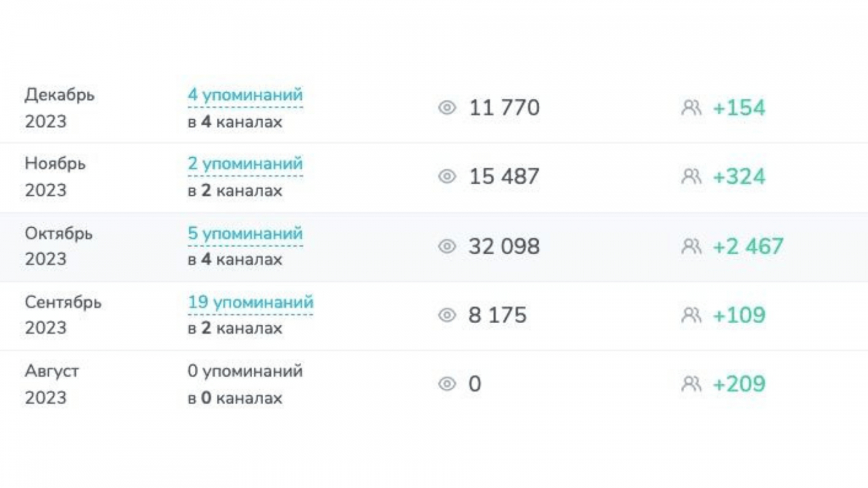The width and height of the screenshot is (868, 488).
Task: Click the people icon beside +209
Action: (691, 384)
